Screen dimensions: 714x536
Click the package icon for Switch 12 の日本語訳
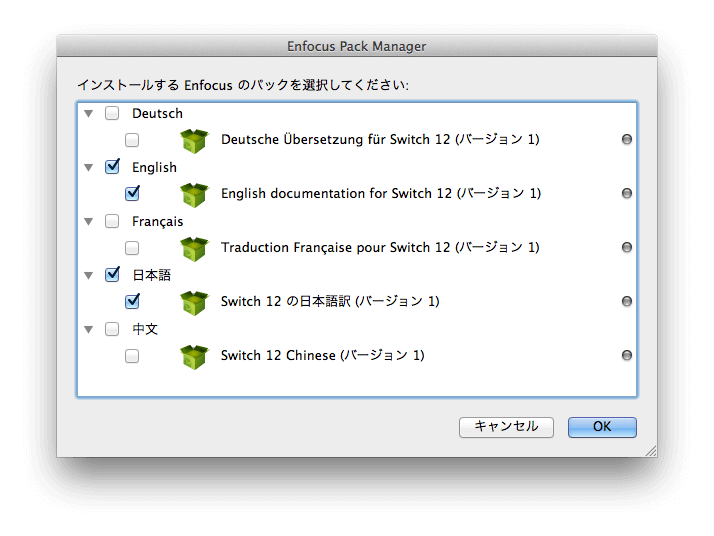(x=194, y=302)
